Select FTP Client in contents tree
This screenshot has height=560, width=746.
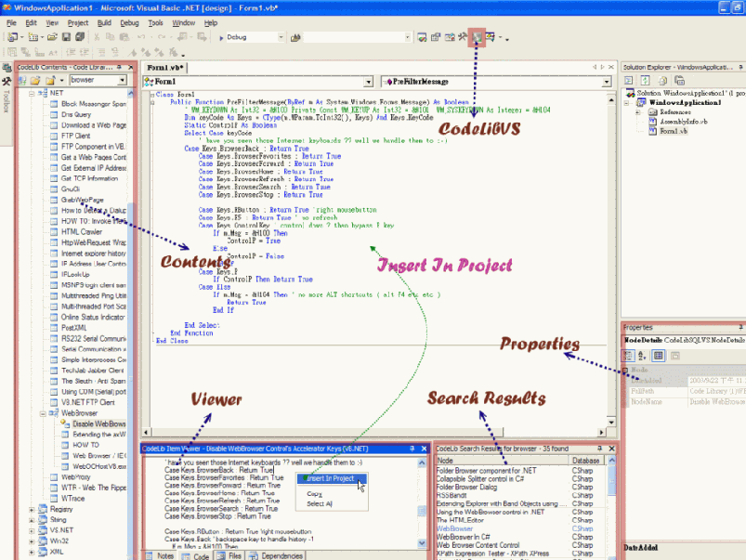click(75, 136)
